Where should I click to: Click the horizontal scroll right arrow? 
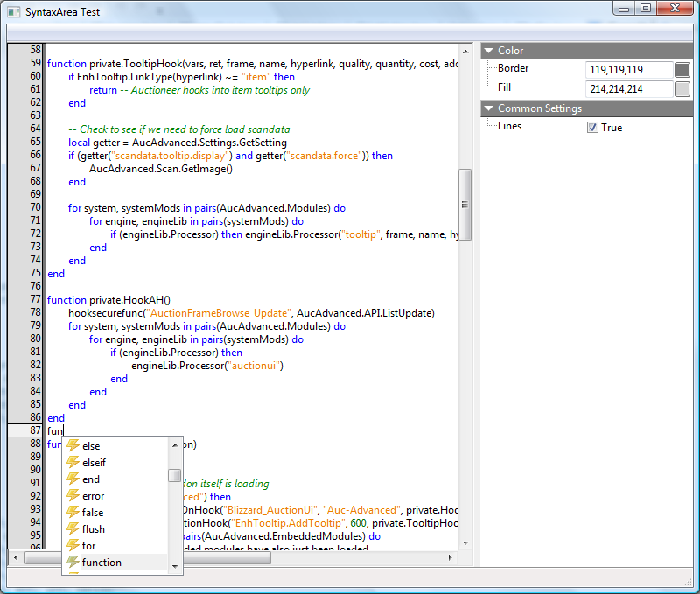pos(450,557)
